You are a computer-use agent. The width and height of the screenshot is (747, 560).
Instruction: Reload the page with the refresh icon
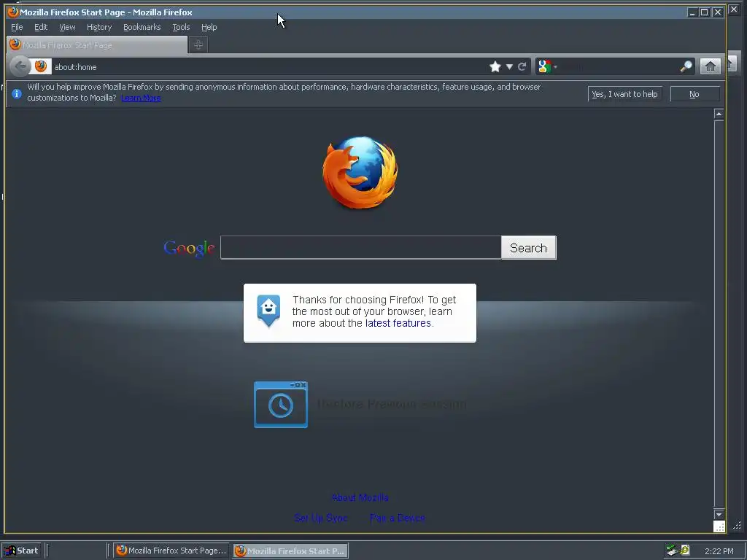tap(522, 66)
